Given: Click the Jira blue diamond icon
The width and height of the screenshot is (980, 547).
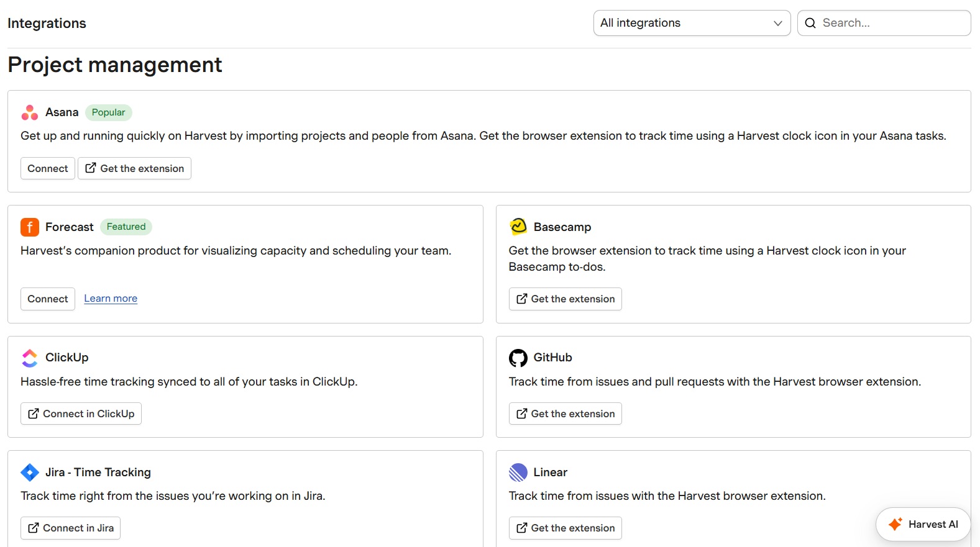Looking at the screenshot, I should tap(30, 472).
